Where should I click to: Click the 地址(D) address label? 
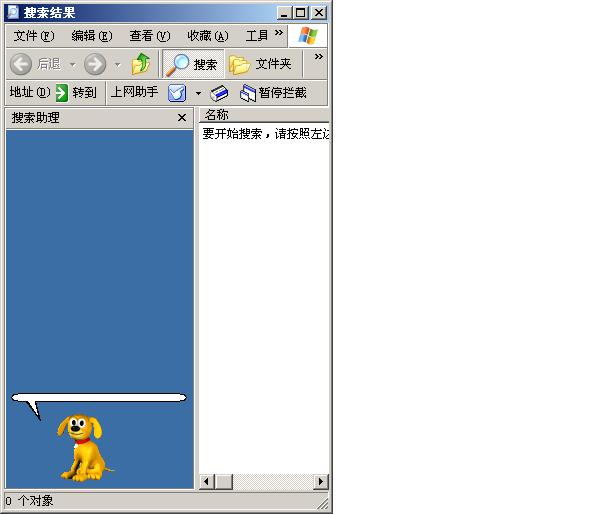[x=30, y=92]
